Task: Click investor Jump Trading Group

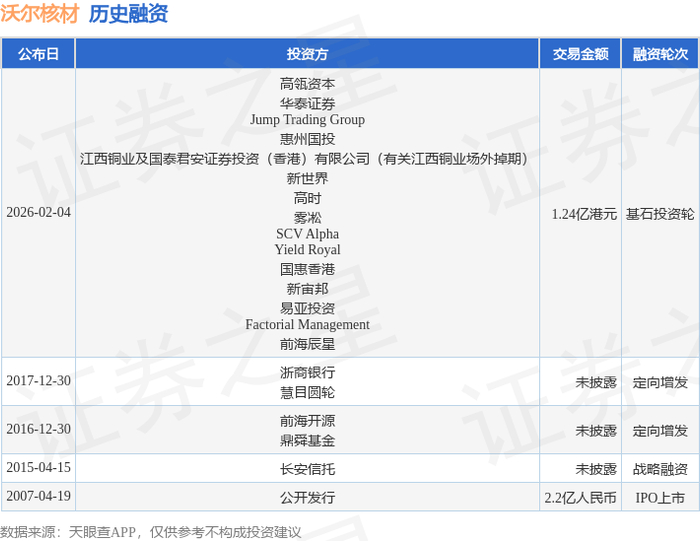Action: point(307,120)
